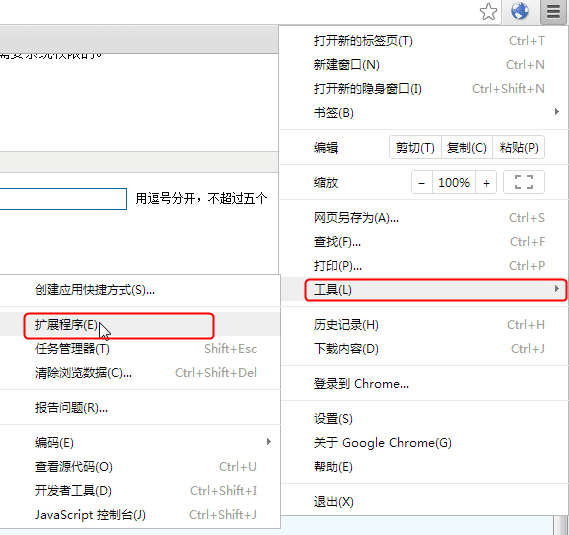This screenshot has width=569, height=535.
Task: Increase zoom with the plus button
Action: pyautogui.click(x=486, y=182)
